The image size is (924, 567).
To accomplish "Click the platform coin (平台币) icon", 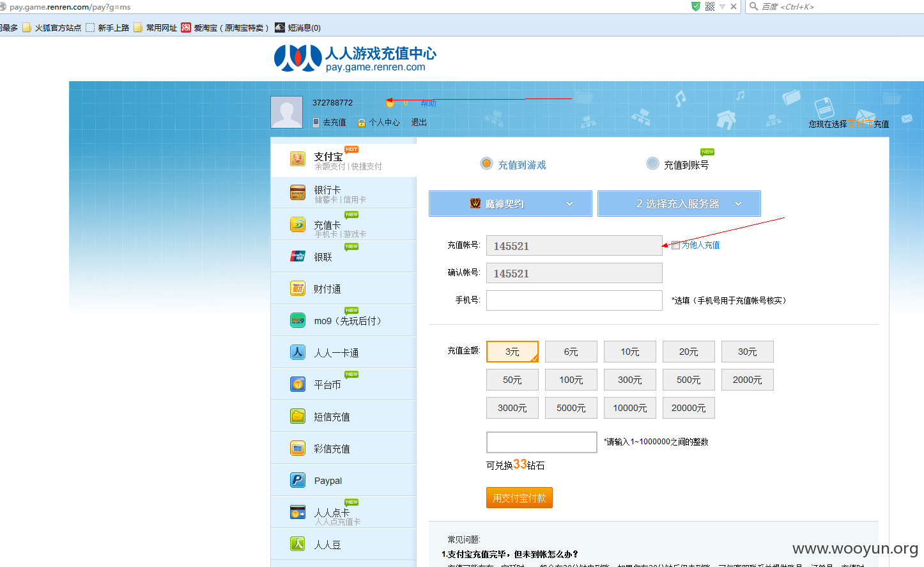I will pos(298,384).
